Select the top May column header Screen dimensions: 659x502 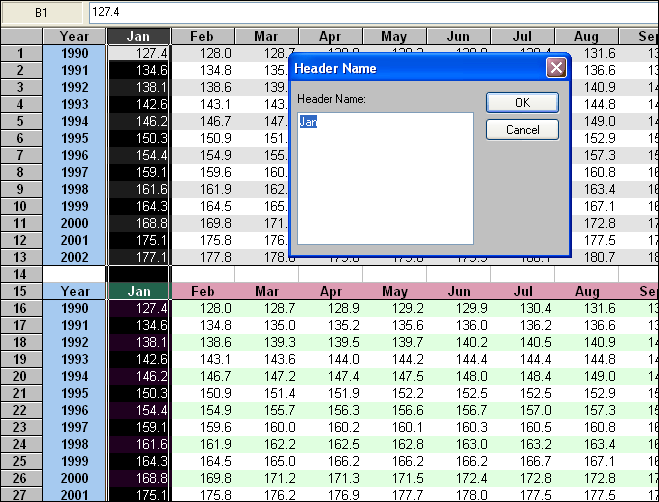click(x=394, y=37)
